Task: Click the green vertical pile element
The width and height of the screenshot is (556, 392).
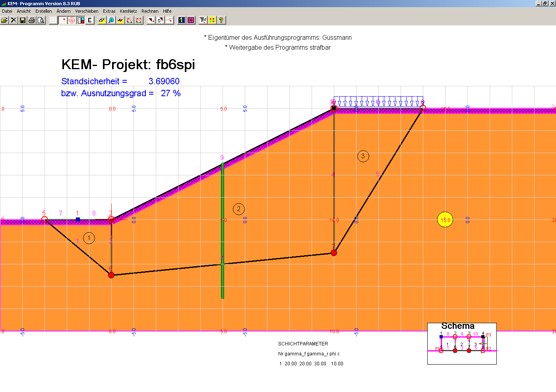Action: [223, 231]
